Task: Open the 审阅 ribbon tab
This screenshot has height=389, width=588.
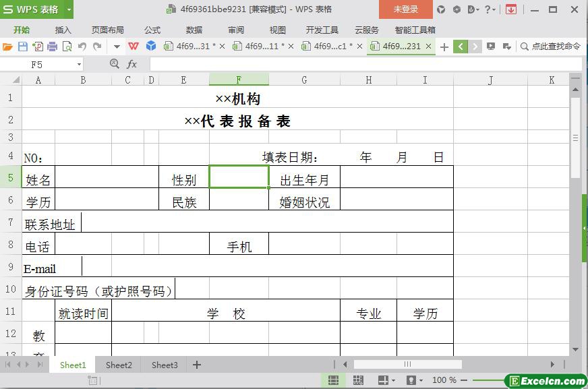Action: [x=236, y=30]
